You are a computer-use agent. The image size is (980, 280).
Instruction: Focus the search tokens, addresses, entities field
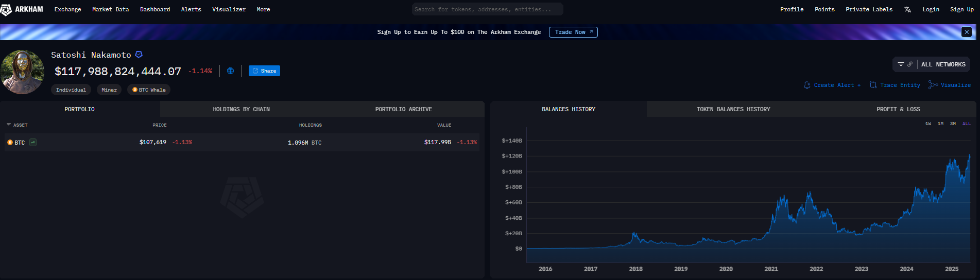coord(487,9)
